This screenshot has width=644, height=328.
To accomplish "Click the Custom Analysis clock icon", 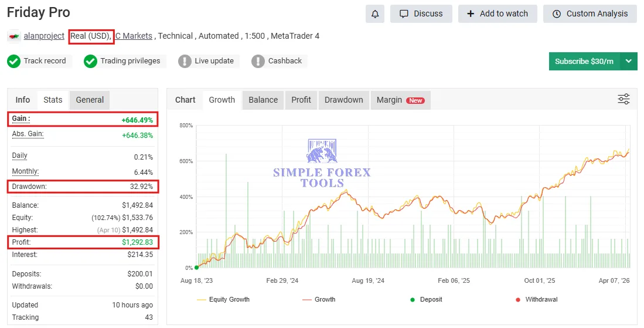I will coord(557,14).
